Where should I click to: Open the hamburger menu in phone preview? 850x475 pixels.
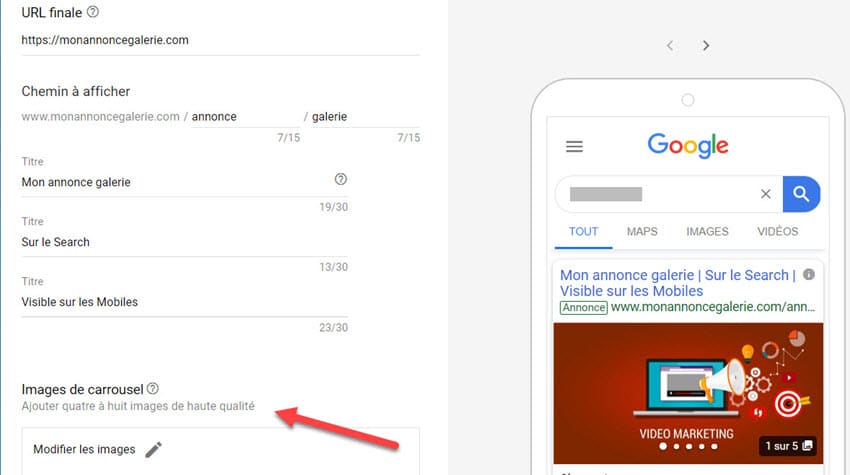pos(574,146)
